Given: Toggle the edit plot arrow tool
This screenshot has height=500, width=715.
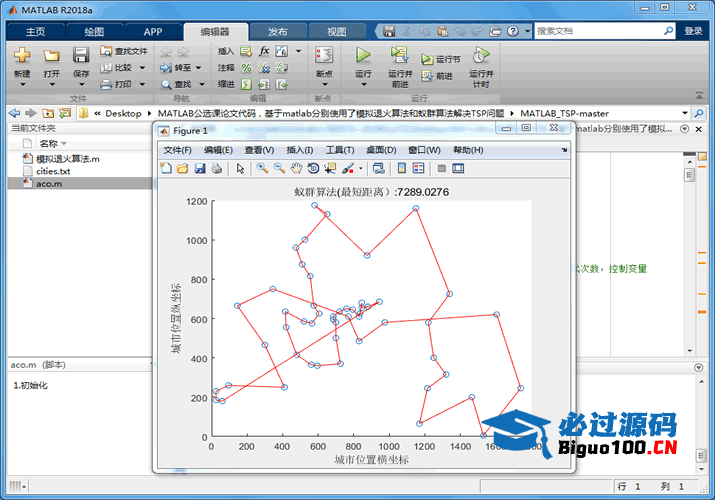Looking at the screenshot, I should tap(240, 168).
